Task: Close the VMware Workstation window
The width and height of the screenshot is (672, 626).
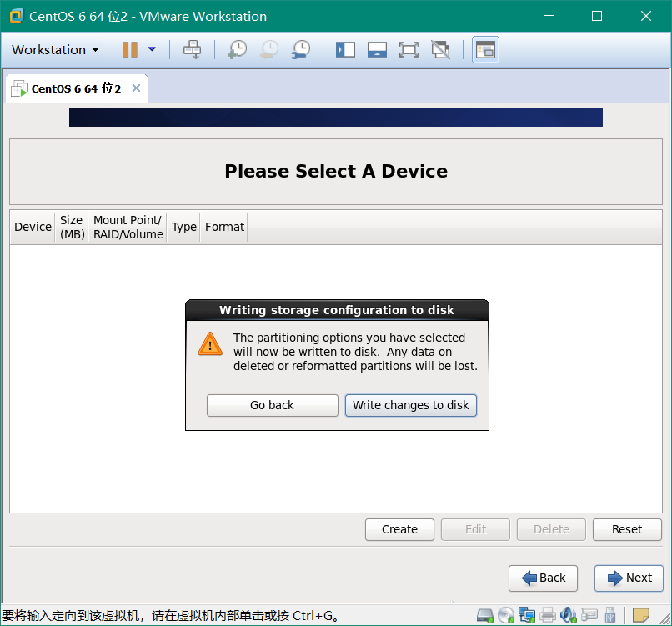Action: [646, 16]
